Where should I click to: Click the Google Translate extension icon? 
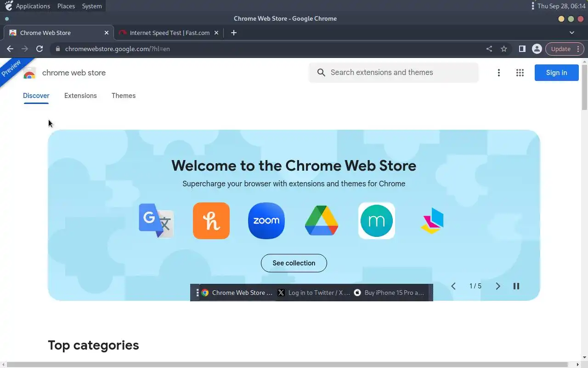click(156, 221)
